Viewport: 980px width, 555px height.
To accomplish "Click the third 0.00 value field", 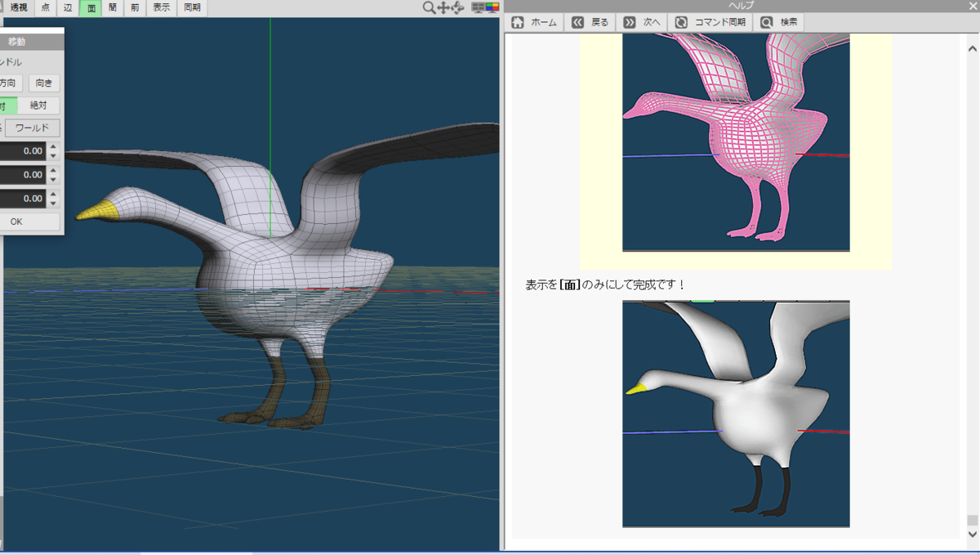I will tap(23, 199).
